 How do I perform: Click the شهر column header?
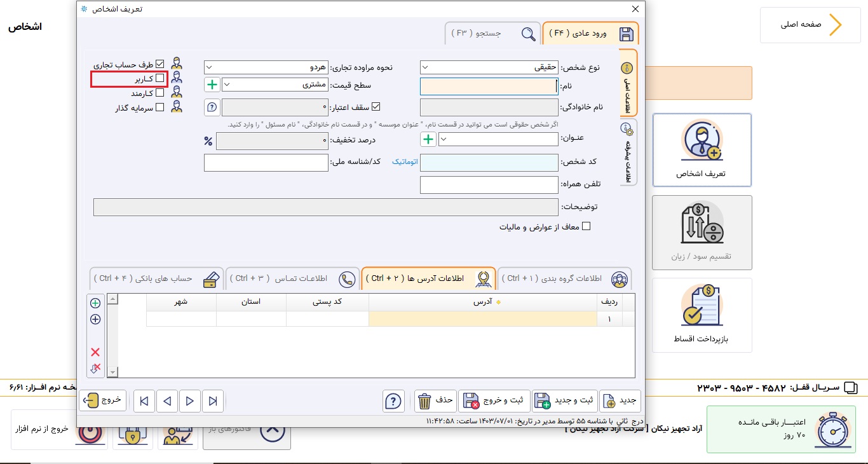click(181, 302)
